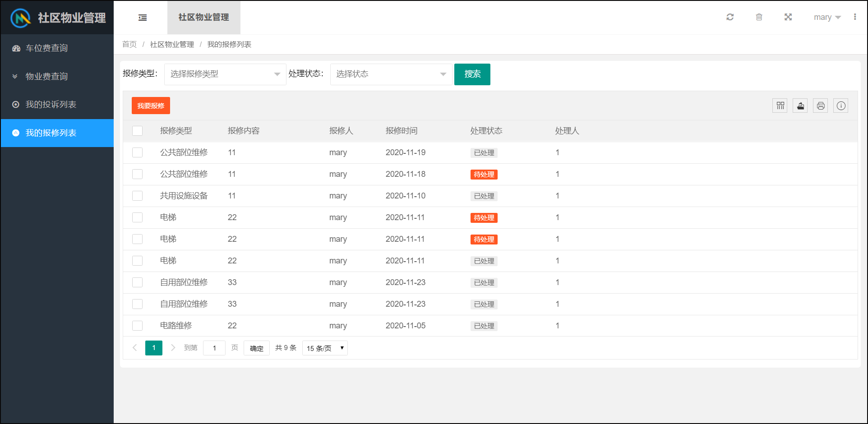Clear cache via the trash icon in header

coord(759,17)
